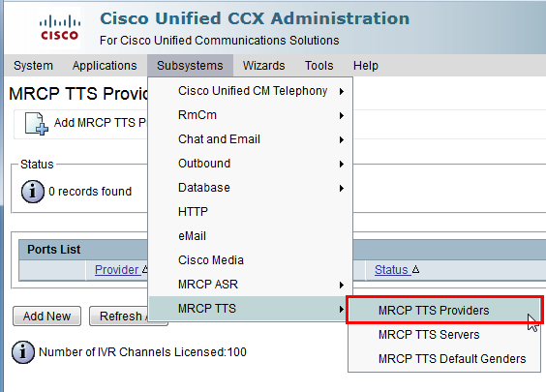546x392 pixels.
Task: Click the Add MRCP TTS Provider document icon
Action: [x=36, y=124]
